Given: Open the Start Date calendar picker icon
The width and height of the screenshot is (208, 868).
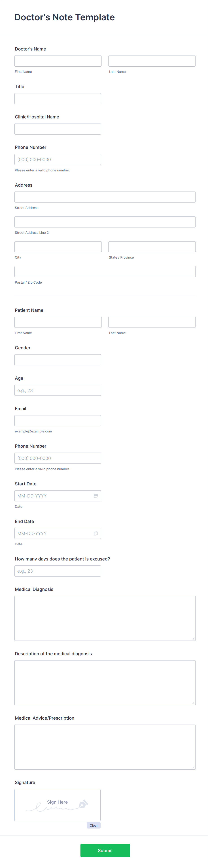Looking at the screenshot, I should 96,495.
